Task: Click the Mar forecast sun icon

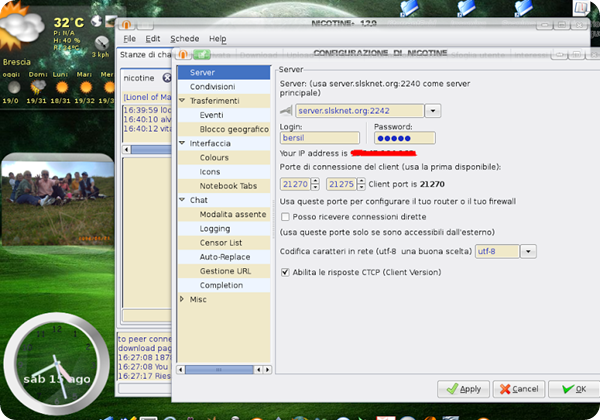Action: (86, 87)
